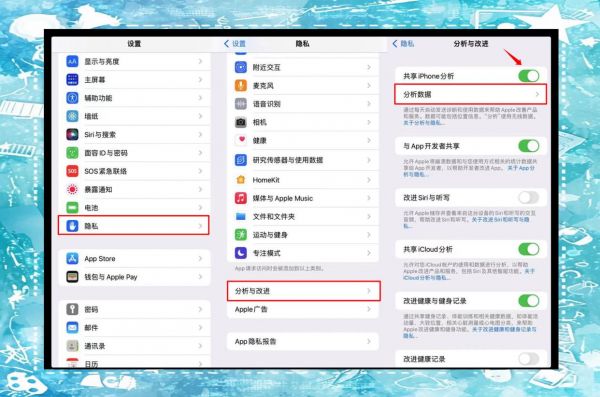This screenshot has width=600, height=397.
Task: Open HomeKit home icon entry
Action: pyautogui.click(x=241, y=180)
